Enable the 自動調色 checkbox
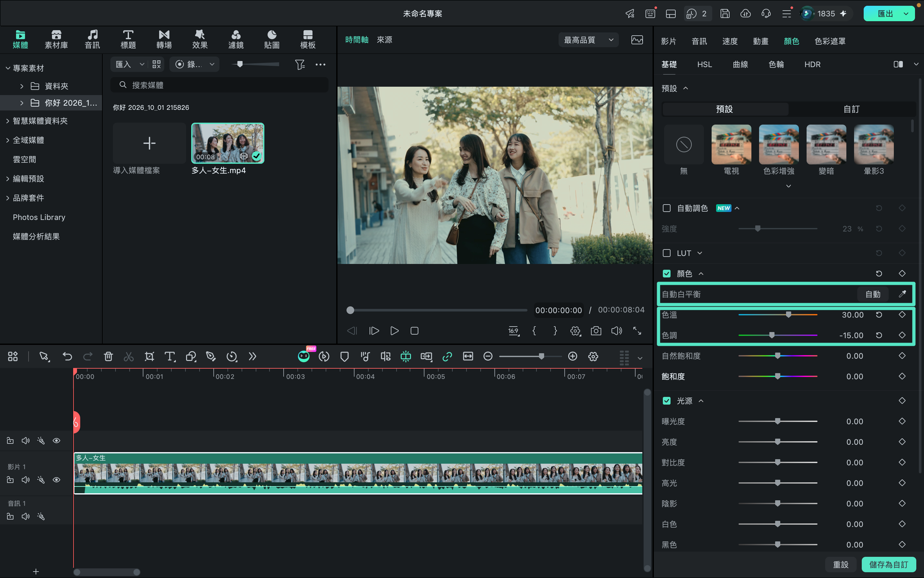The width and height of the screenshot is (924, 578). click(x=667, y=208)
